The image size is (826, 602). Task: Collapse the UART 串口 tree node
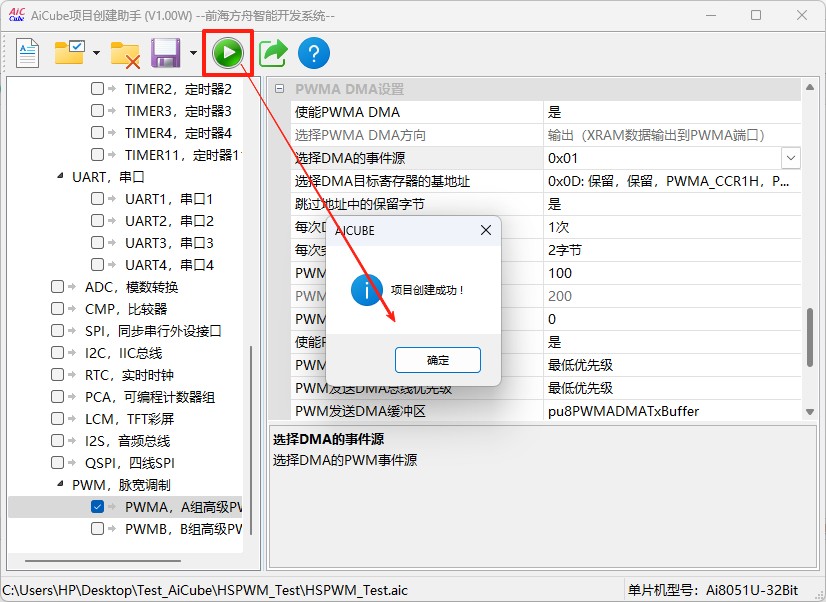click(x=60, y=176)
